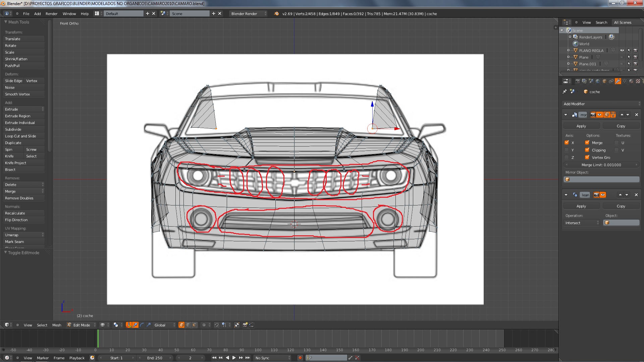Screen dimensions: 644x362
Task: Disable the Clipping checkbox
Action: click(587, 150)
